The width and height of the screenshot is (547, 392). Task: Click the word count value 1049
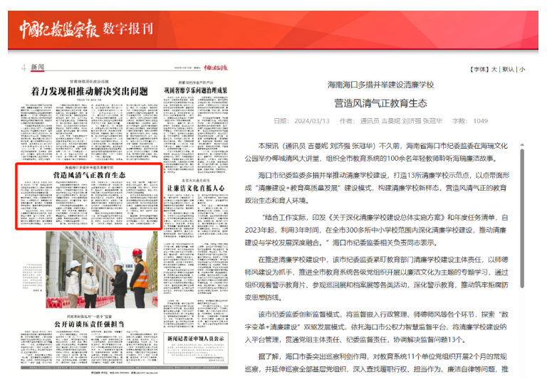click(x=480, y=121)
